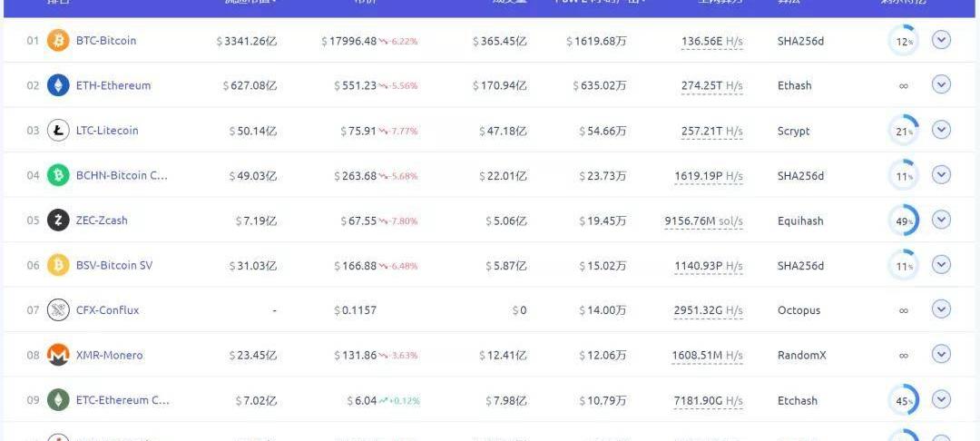Click the blue Ethereum coin icon

click(x=58, y=85)
